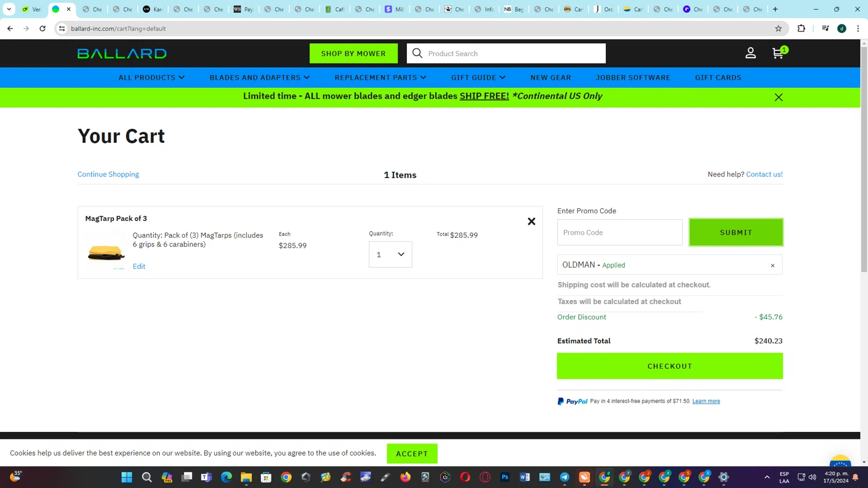This screenshot has width=868, height=488.
Task: Proceed to Checkout
Action: click(670, 366)
